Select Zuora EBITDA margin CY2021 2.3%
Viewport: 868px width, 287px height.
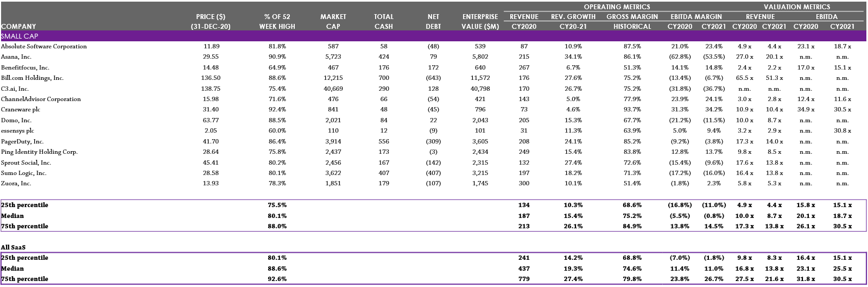713,184
